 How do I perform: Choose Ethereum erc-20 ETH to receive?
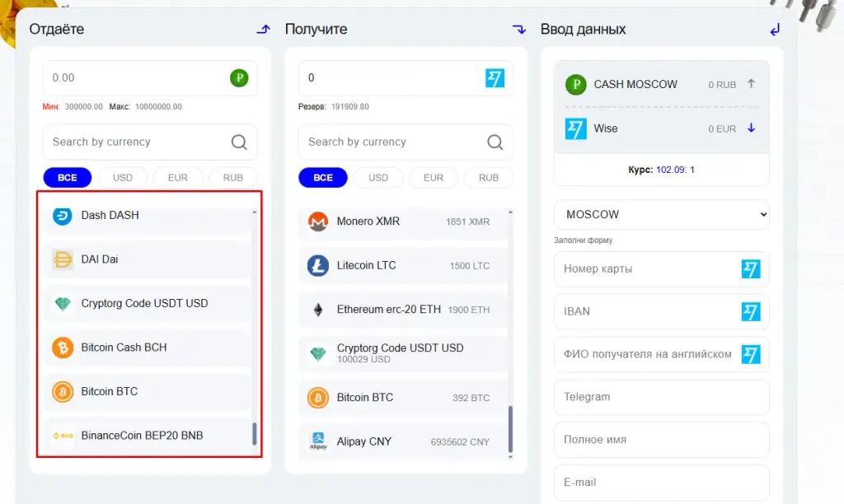(x=402, y=310)
